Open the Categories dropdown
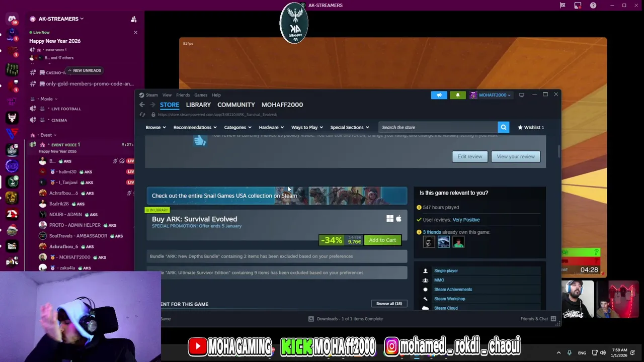This screenshot has width=644, height=362. [x=237, y=127]
